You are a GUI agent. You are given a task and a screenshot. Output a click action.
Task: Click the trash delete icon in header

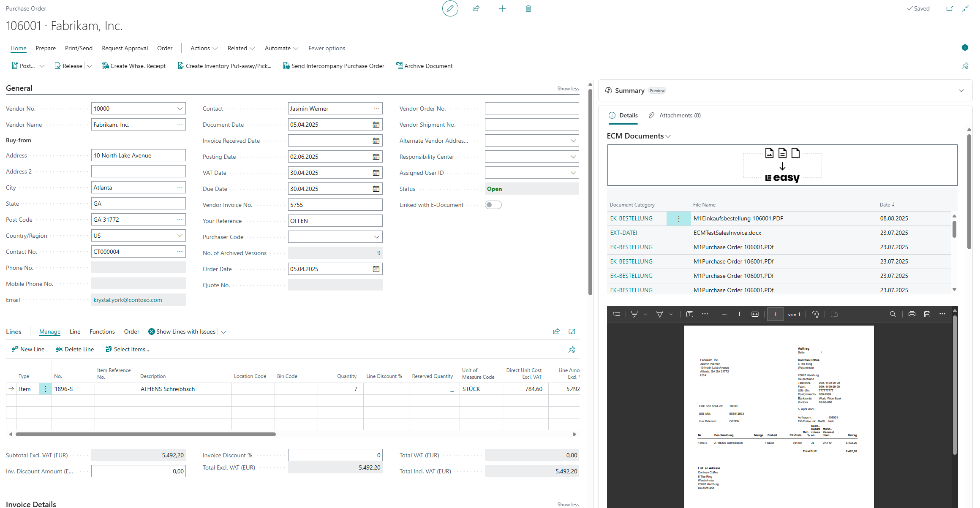(528, 8)
